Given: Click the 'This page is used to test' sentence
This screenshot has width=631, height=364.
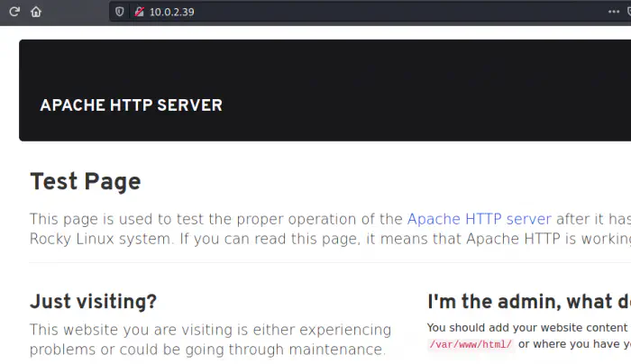Looking at the screenshot, I should 216,219.
